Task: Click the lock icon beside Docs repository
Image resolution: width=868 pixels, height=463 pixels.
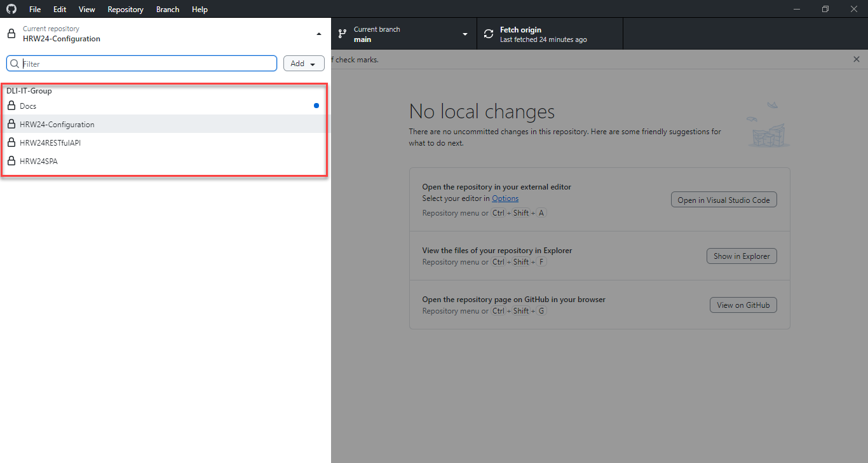Action: point(11,106)
